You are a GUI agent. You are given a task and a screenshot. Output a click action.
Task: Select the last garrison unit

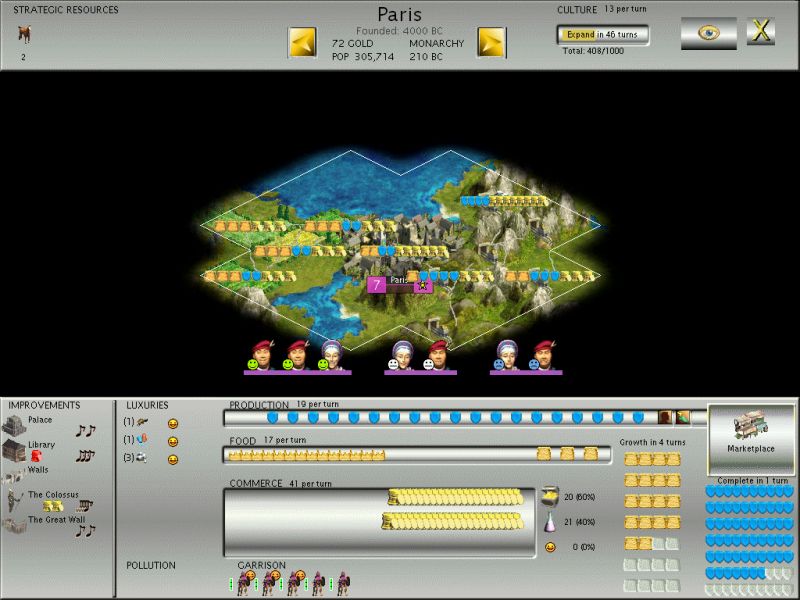pyautogui.click(x=342, y=583)
